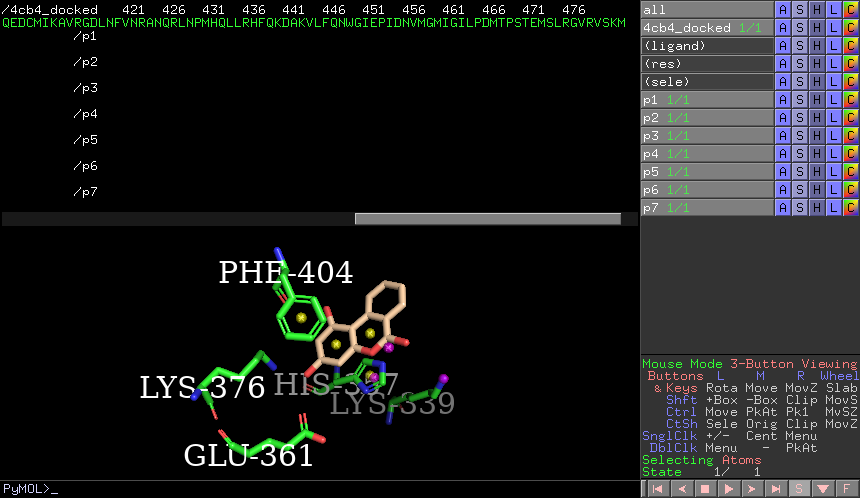
Task: Step forward one frame
Action: [x=751, y=489]
